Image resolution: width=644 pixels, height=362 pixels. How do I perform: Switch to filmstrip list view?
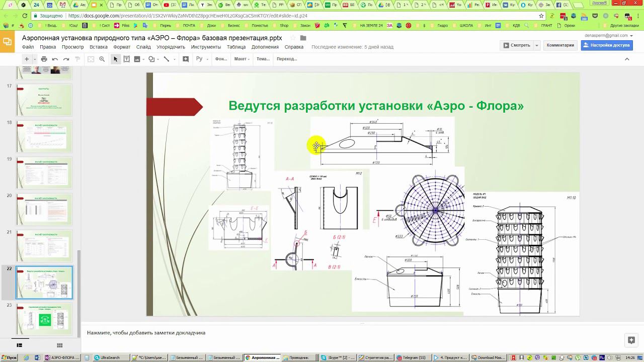click(20, 345)
